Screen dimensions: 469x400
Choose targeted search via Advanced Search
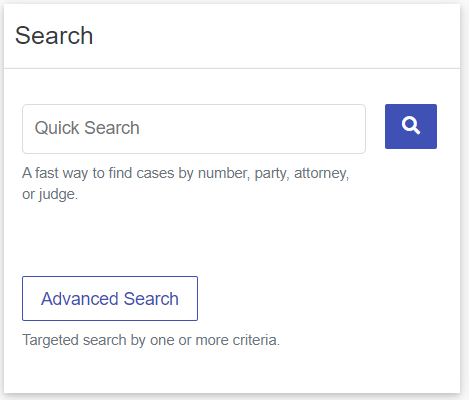[110, 298]
